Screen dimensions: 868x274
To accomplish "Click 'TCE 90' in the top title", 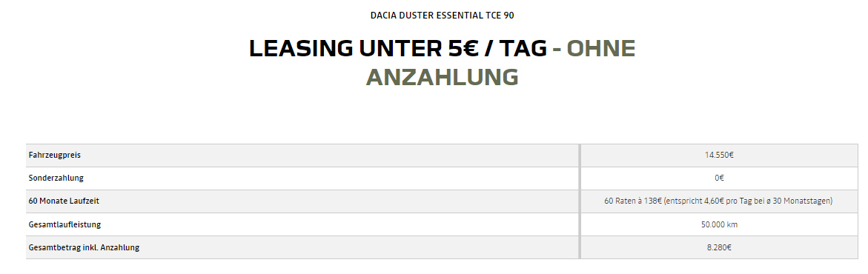I will pyautogui.click(x=500, y=16).
